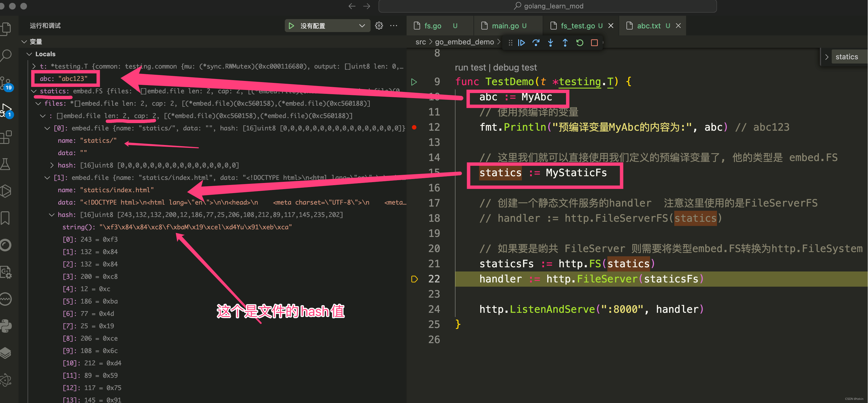868x403 pixels.
Task: Open the debug configuration dropdown
Action: (x=362, y=26)
